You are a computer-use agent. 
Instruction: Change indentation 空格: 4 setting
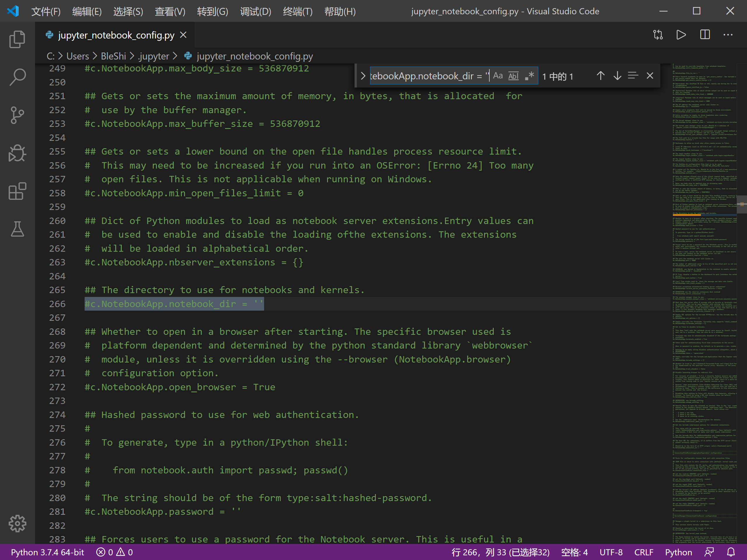tap(575, 552)
